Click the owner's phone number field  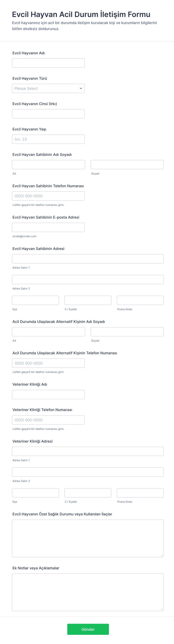point(48,196)
